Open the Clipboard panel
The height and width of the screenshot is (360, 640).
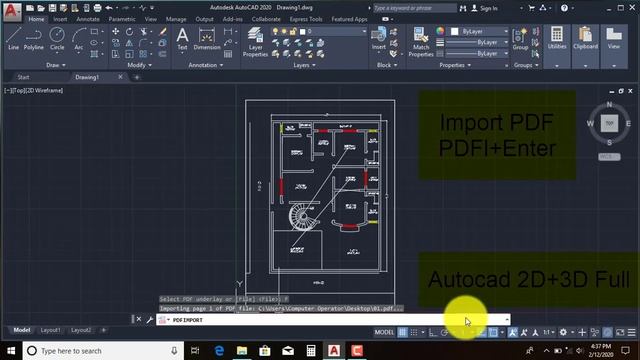click(585, 46)
